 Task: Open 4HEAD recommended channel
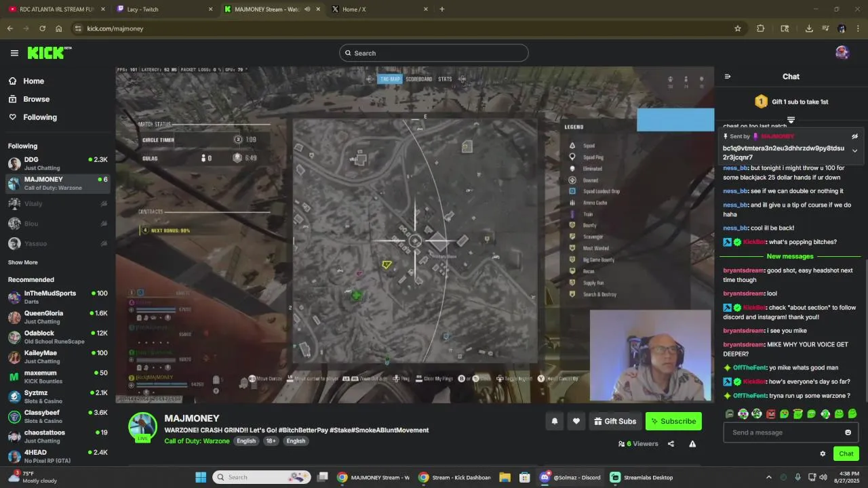[58, 456]
